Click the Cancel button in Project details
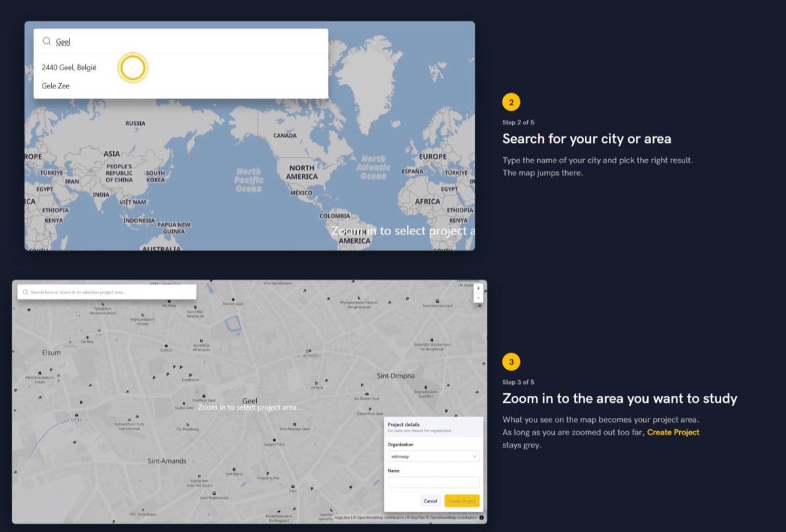This screenshot has width=786, height=532. [430, 501]
